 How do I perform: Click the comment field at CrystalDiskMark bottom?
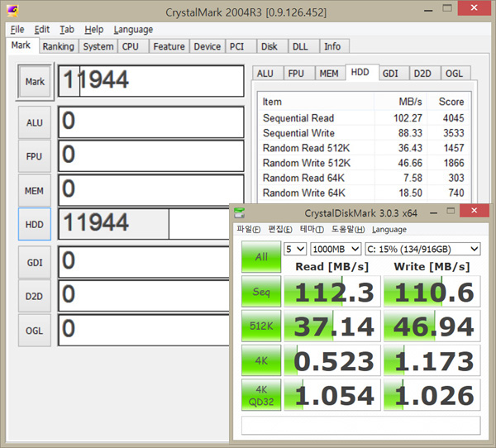click(x=361, y=426)
